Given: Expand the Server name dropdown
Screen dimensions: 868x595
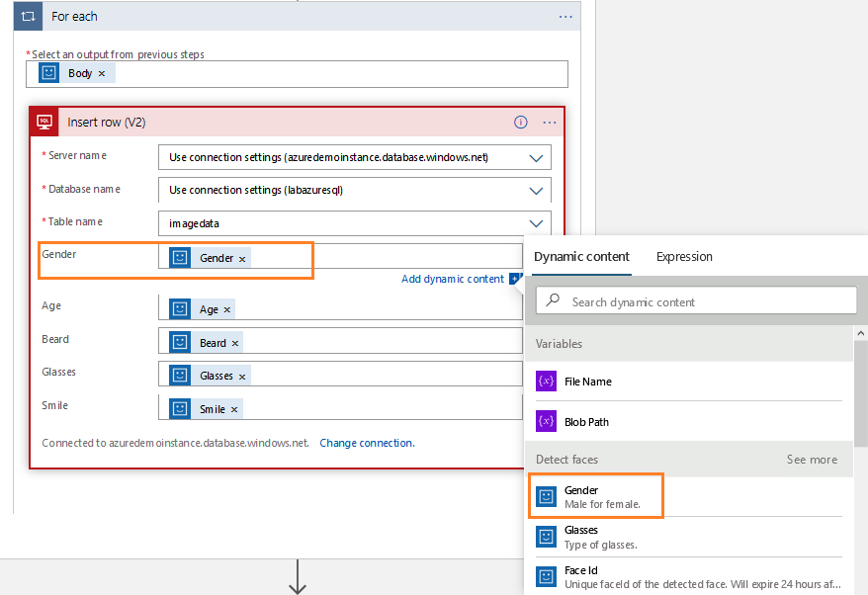Looking at the screenshot, I should coord(537,157).
